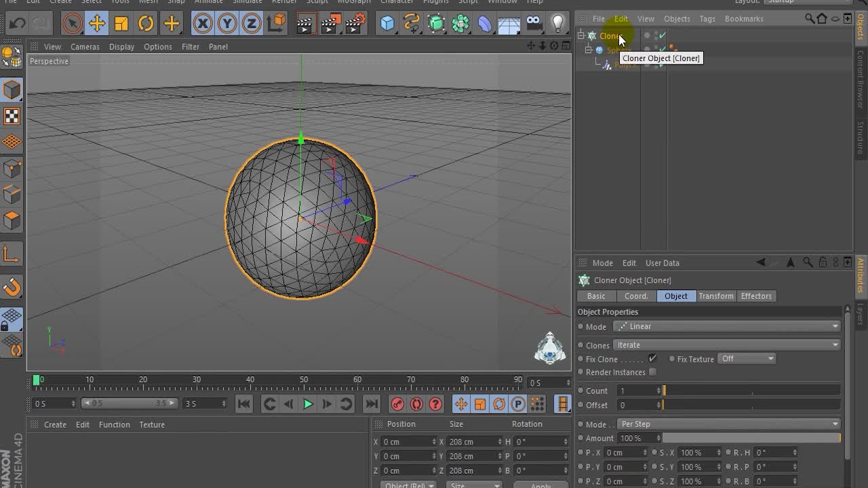Add a Cube primitive object
This screenshot has width=868, height=488.
(387, 24)
